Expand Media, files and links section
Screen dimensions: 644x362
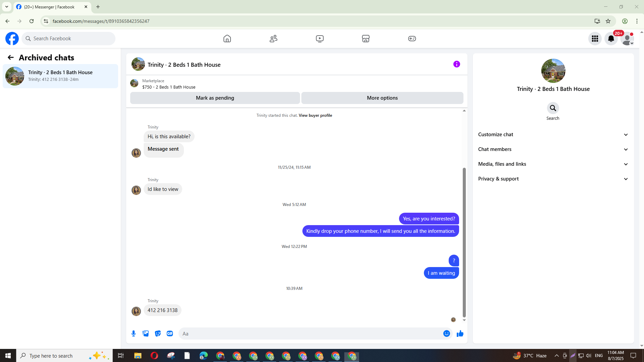(553, 164)
